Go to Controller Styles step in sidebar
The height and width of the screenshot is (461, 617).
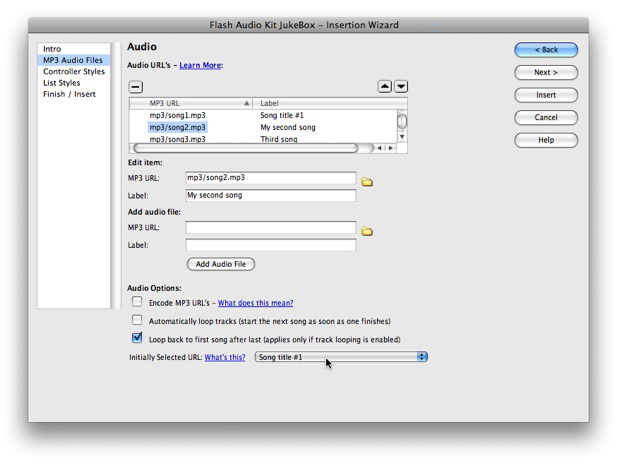(x=73, y=72)
